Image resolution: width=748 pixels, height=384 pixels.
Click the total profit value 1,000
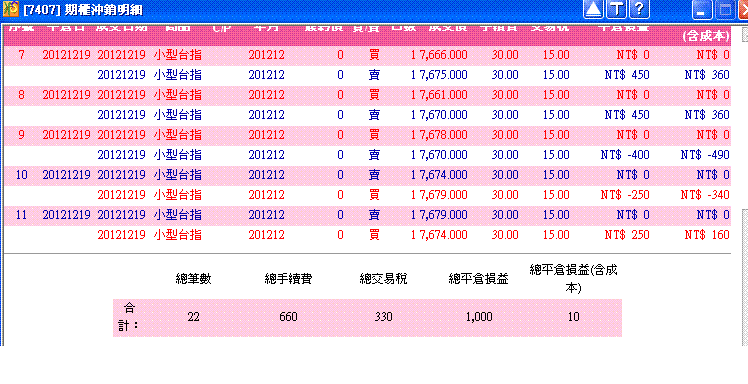[x=478, y=317]
